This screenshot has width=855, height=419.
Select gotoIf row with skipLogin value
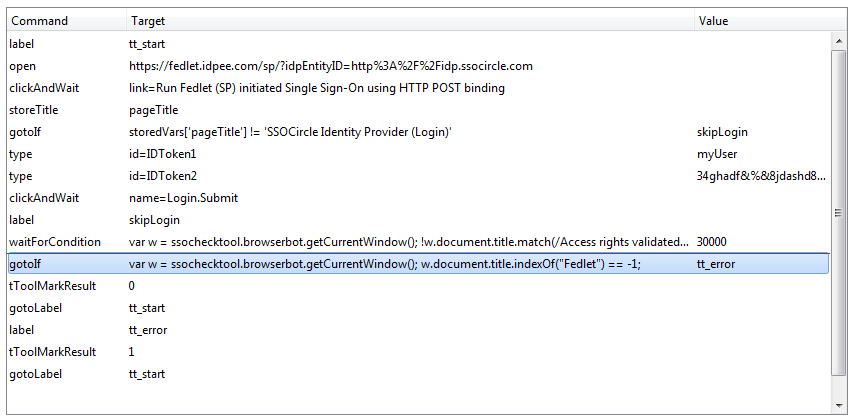coord(419,132)
